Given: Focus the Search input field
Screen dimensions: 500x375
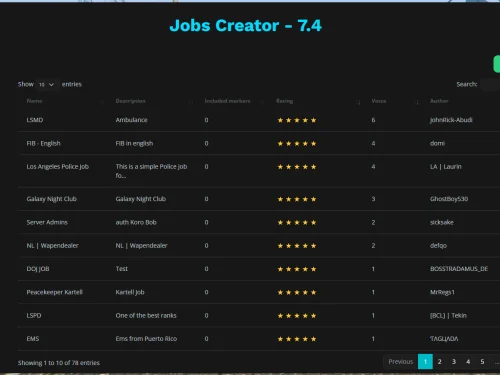Looking at the screenshot, I should [x=490, y=85].
